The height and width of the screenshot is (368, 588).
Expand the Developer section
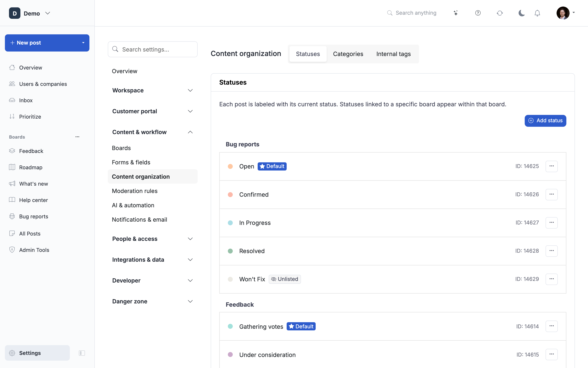[x=153, y=280]
